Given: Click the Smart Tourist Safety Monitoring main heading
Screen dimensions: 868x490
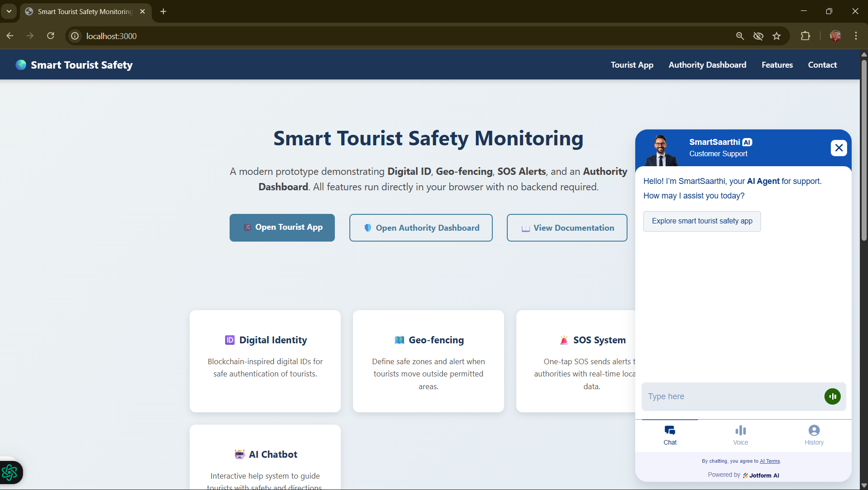Looking at the screenshot, I should tap(428, 139).
